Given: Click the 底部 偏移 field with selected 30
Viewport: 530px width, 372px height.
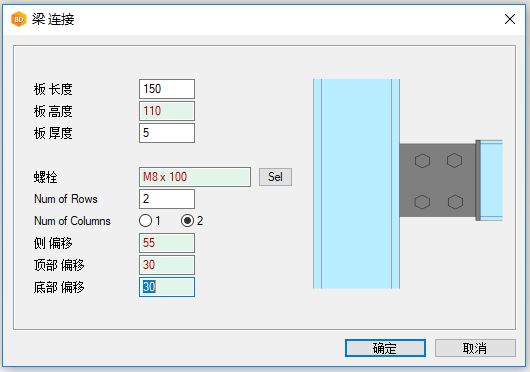Looking at the screenshot, I should [167, 287].
